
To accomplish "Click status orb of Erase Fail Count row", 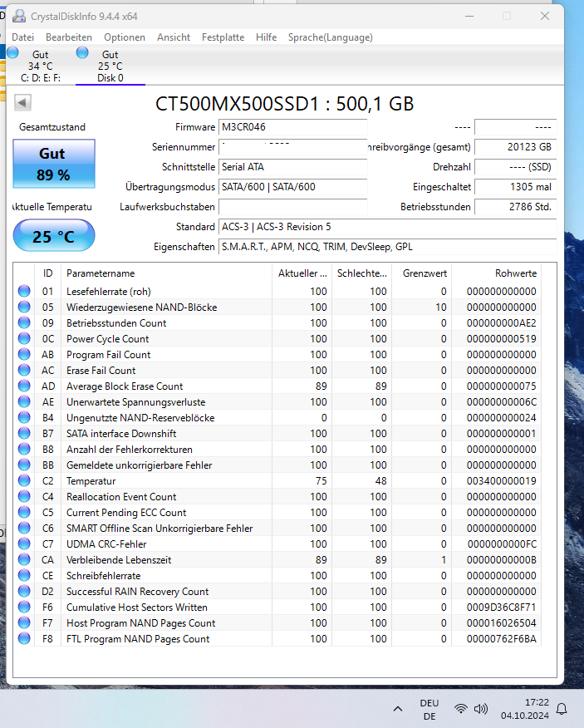I will [24, 370].
